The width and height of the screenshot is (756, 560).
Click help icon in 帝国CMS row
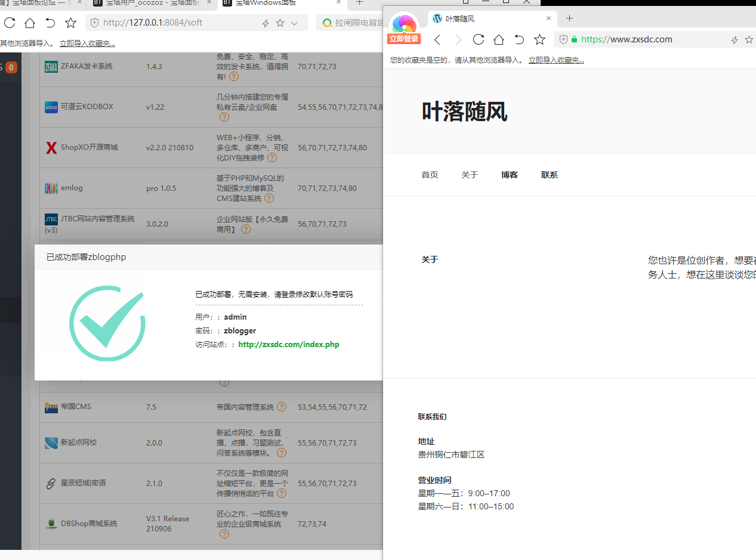282,407
